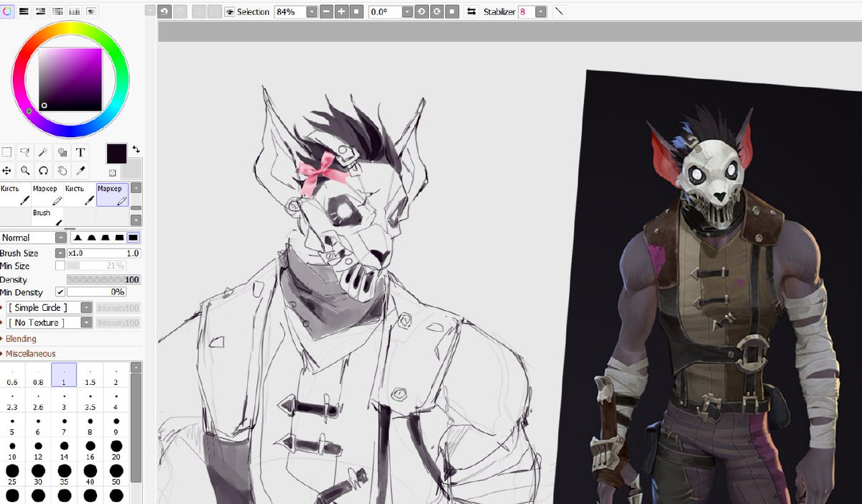The width and height of the screenshot is (862, 504).
Task: Toggle the color wheel panel icon
Action: coord(6,11)
